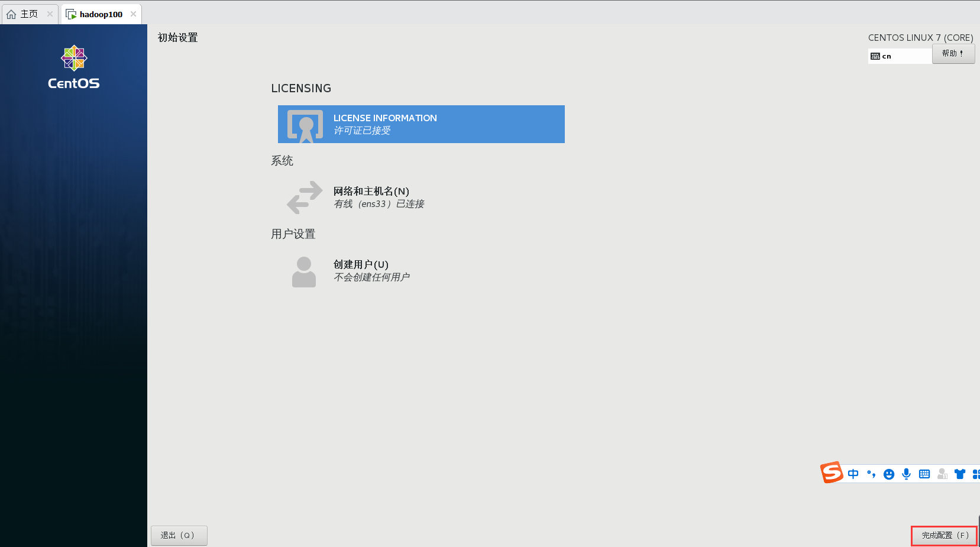Open the LICENSE INFORMATION item
Screen dimensions: 980x547
pos(421,124)
